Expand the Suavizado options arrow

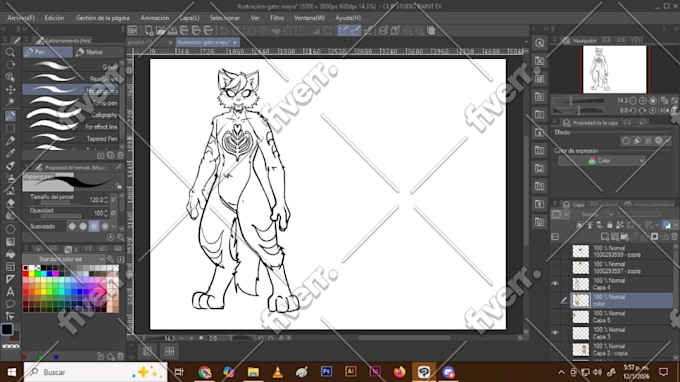pyautogui.click(x=114, y=226)
